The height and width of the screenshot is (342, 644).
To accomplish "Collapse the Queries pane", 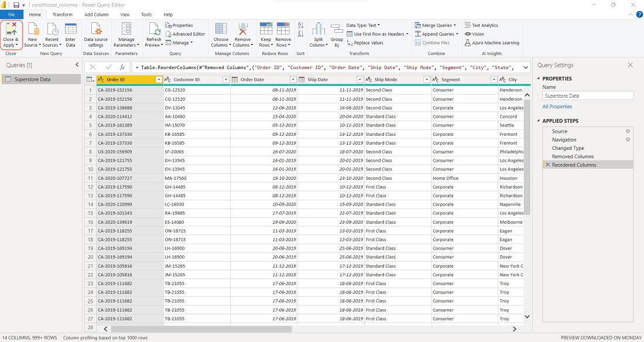I will 77,65.
